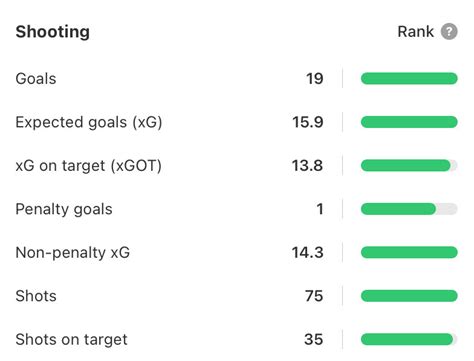474x361 pixels.
Task: Click the Penalty goals rank bar
Action: [x=409, y=209]
